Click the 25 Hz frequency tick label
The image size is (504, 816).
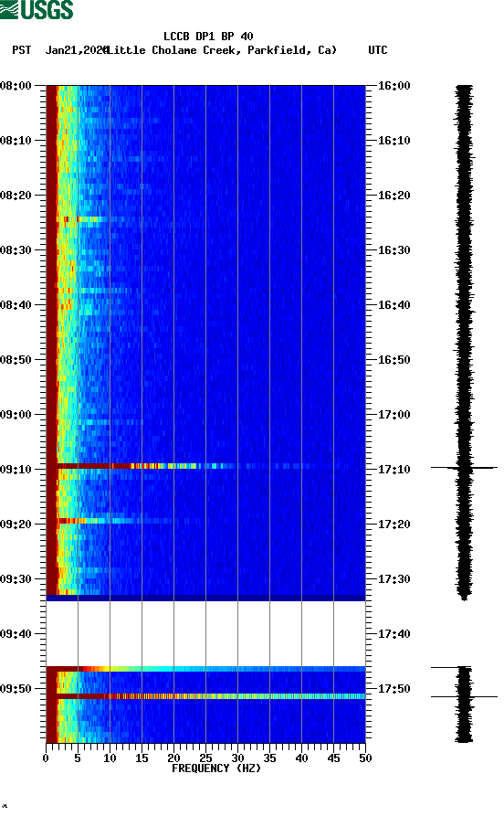pos(205,758)
